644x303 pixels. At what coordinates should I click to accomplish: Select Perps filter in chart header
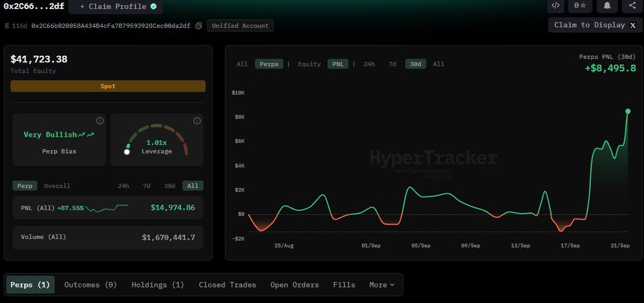click(269, 64)
